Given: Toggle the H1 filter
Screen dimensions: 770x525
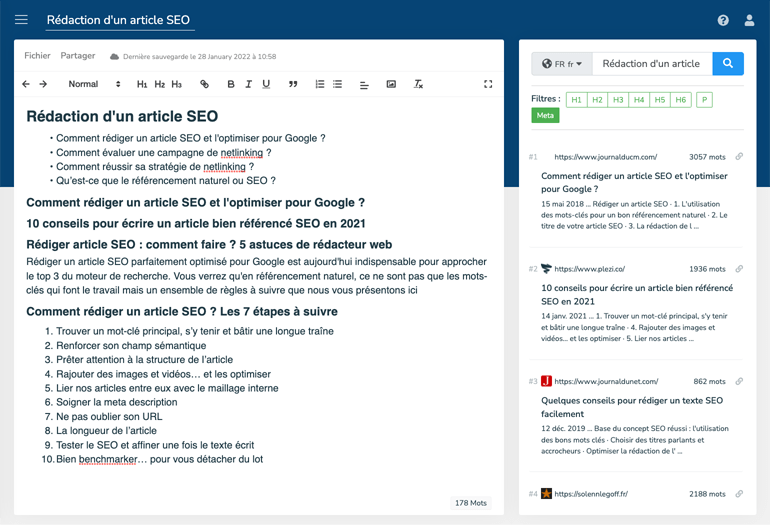Looking at the screenshot, I should coord(576,100).
